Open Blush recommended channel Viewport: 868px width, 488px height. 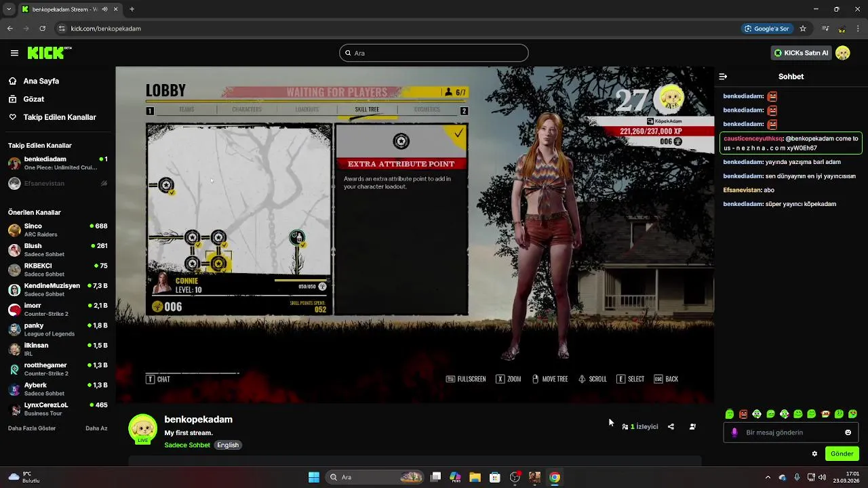(x=58, y=249)
